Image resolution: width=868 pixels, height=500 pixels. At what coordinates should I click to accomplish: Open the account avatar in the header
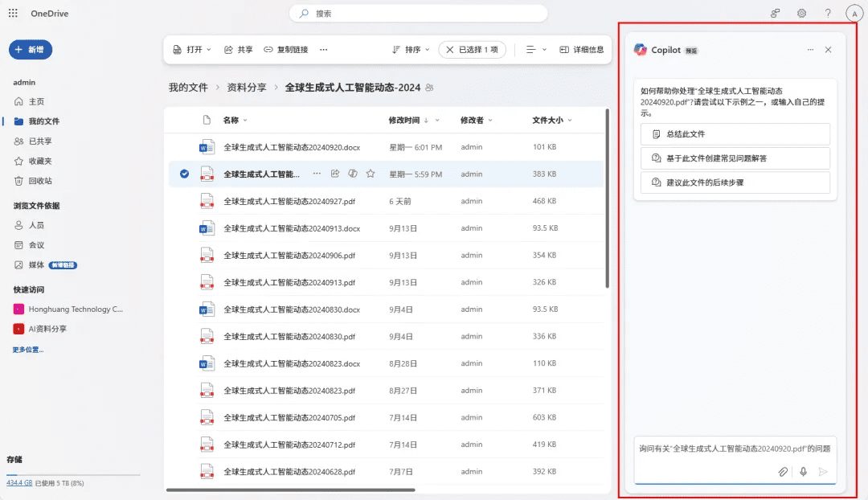point(854,14)
